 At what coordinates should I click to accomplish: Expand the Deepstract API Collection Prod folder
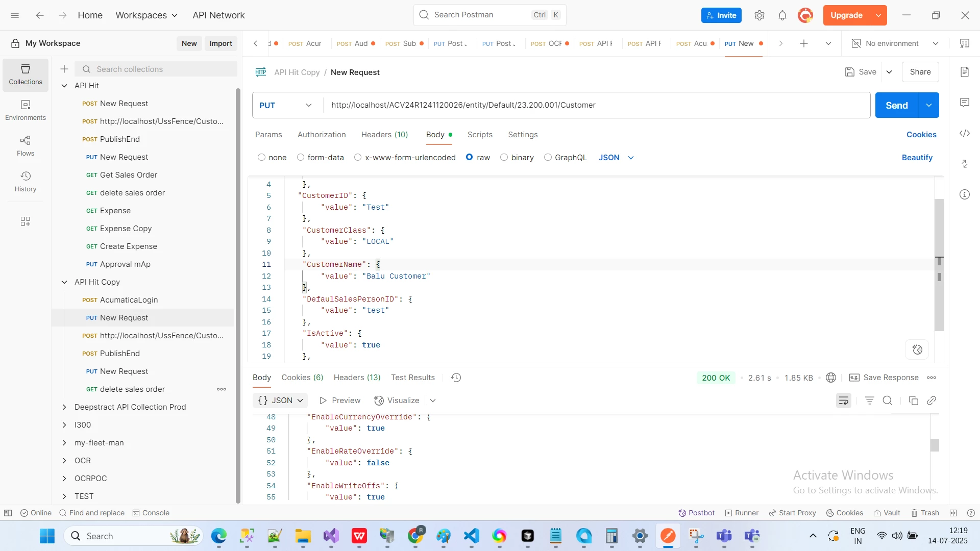pyautogui.click(x=64, y=407)
